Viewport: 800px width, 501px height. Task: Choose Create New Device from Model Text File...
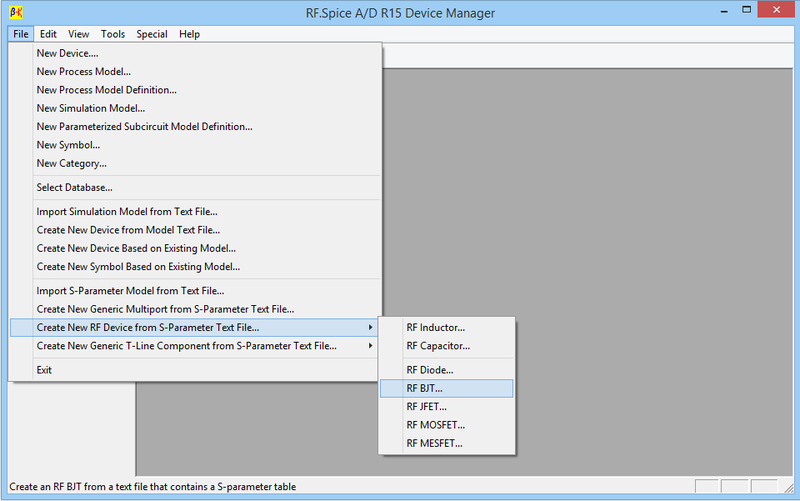pyautogui.click(x=194, y=230)
